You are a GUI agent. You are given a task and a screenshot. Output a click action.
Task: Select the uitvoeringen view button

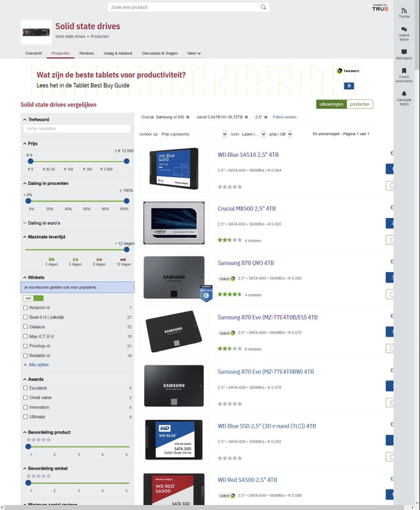(331, 105)
